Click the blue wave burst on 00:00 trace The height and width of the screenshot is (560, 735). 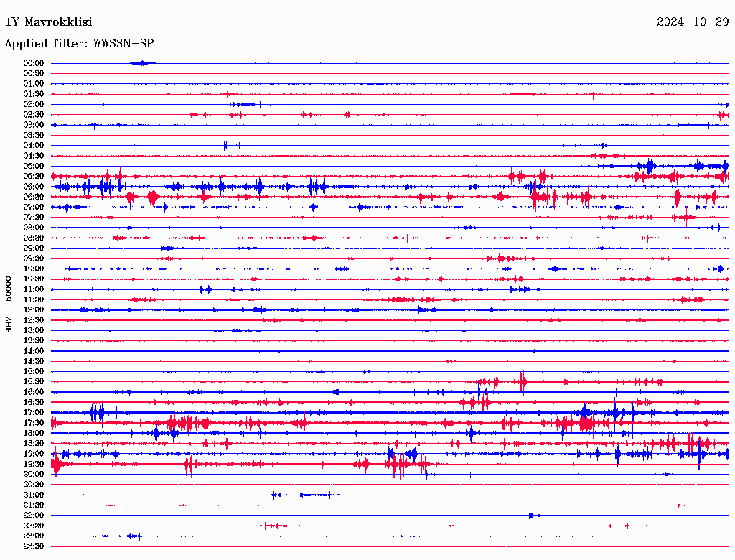point(142,63)
